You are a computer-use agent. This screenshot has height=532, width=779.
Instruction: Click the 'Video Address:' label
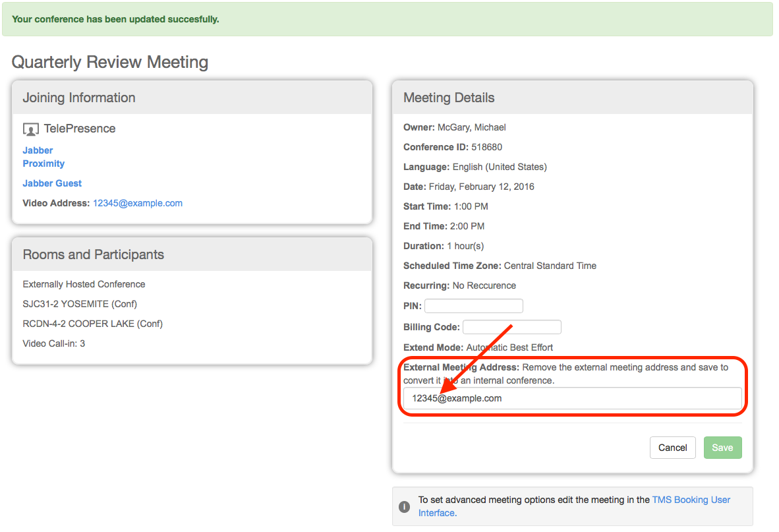[56, 203]
